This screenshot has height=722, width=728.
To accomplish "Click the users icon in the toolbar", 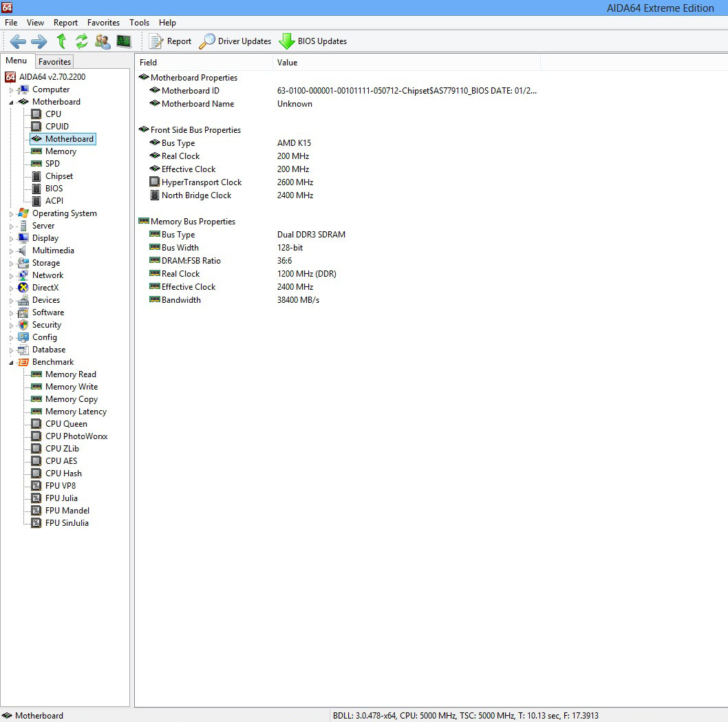I will [103, 41].
